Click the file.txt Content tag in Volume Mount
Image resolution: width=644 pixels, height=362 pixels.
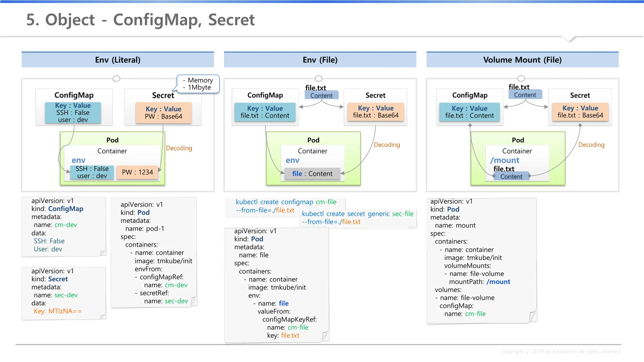[x=525, y=95]
